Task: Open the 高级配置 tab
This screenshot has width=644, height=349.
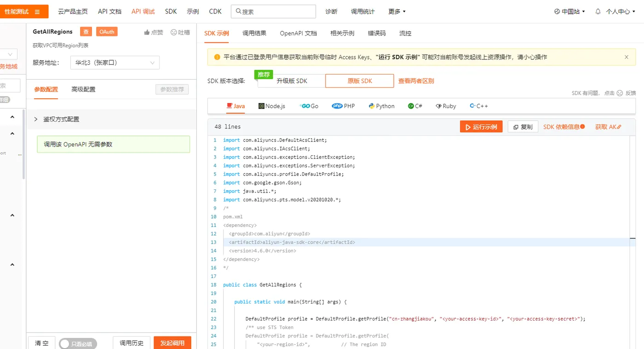Action: pos(83,89)
